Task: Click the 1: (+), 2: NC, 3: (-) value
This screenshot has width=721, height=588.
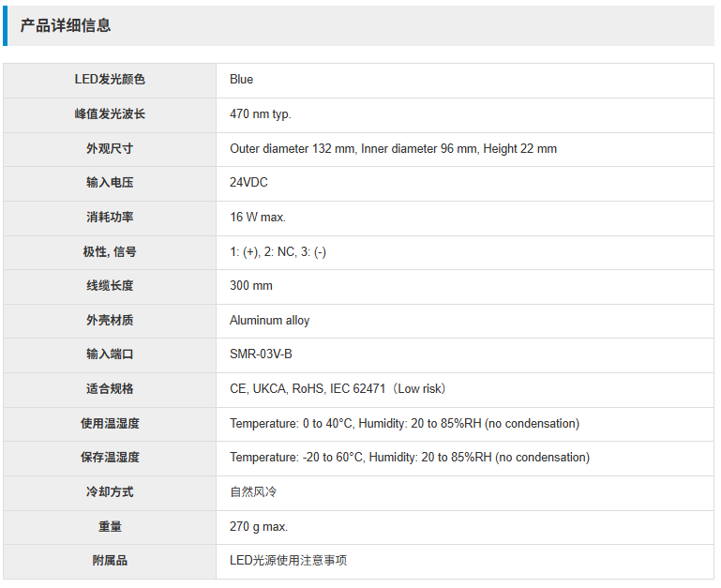Action: (278, 252)
